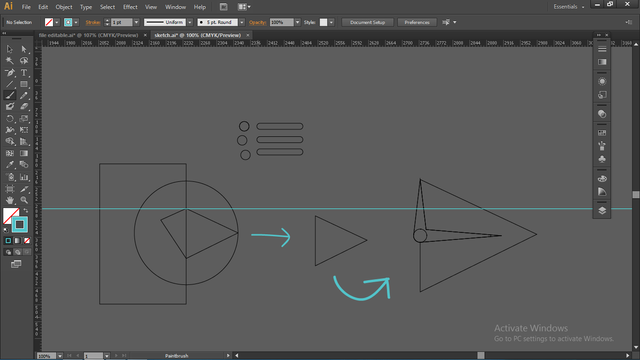
Task: Select the Scale tool
Action: 24,118
